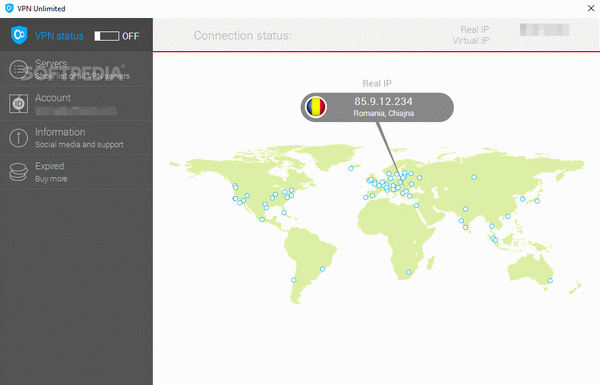Select the Australia server marker on map
Image resolution: width=600 pixels, height=385 pixels.
pyautogui.click(x=550, y=281)
